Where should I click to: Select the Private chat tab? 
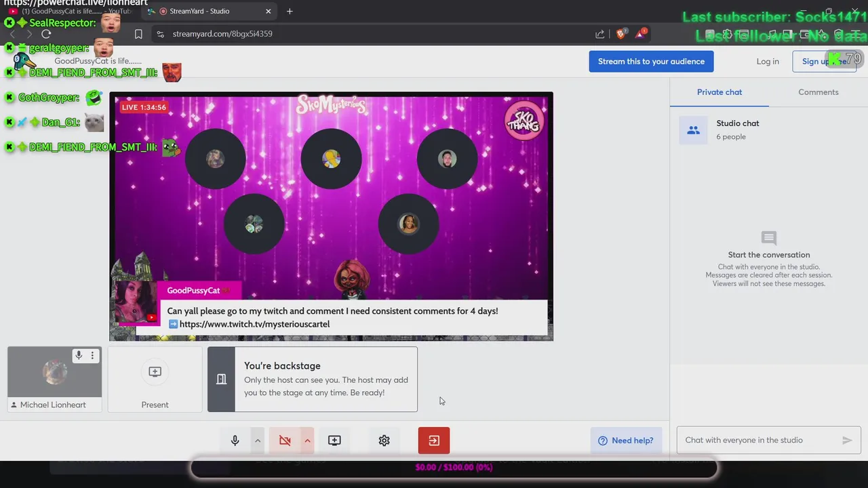point(719,92)
